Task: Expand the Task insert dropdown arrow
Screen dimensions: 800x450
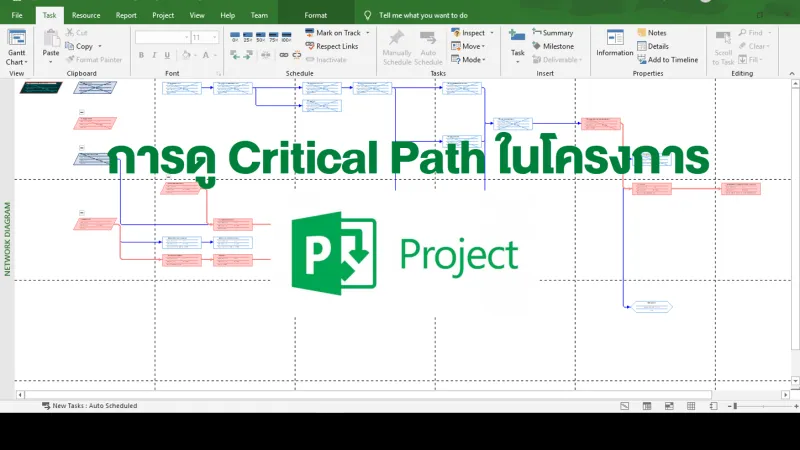Action: click(517, 62)
